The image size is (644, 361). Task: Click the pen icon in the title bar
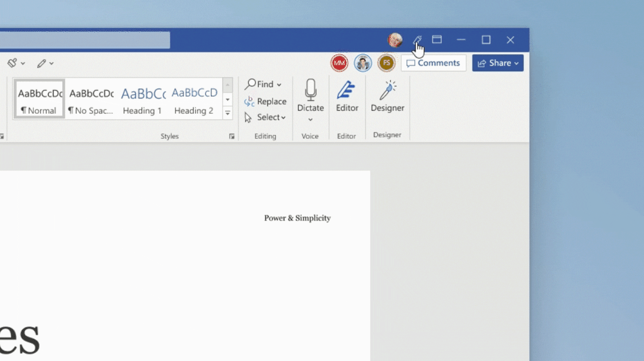(417, 40)
